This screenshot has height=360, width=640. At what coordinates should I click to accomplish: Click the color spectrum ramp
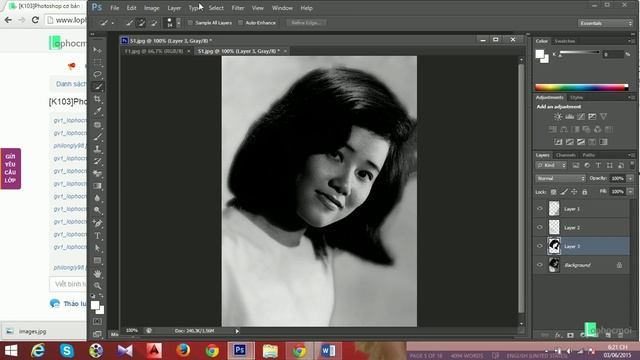pyautogui.click(x=582, y=87)
